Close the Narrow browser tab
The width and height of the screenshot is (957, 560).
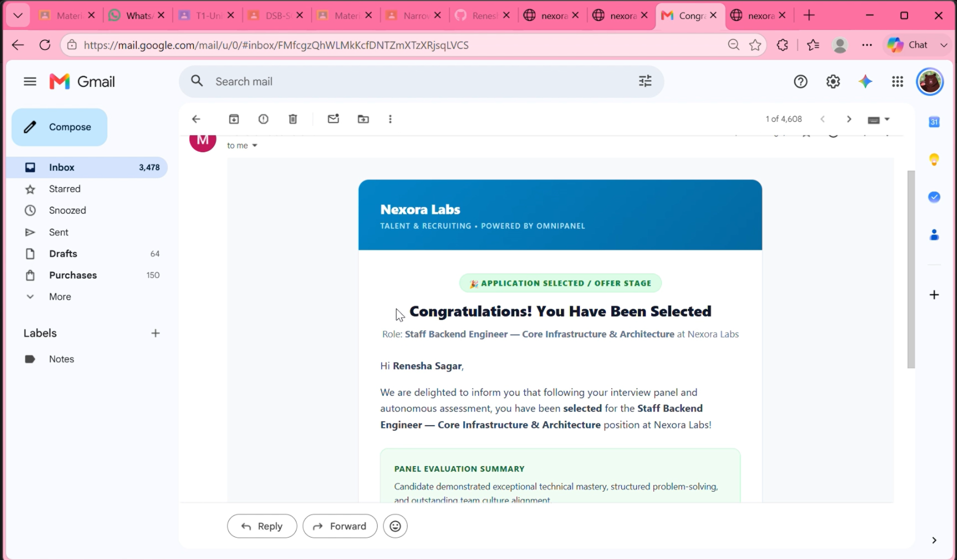click(438, 15)
